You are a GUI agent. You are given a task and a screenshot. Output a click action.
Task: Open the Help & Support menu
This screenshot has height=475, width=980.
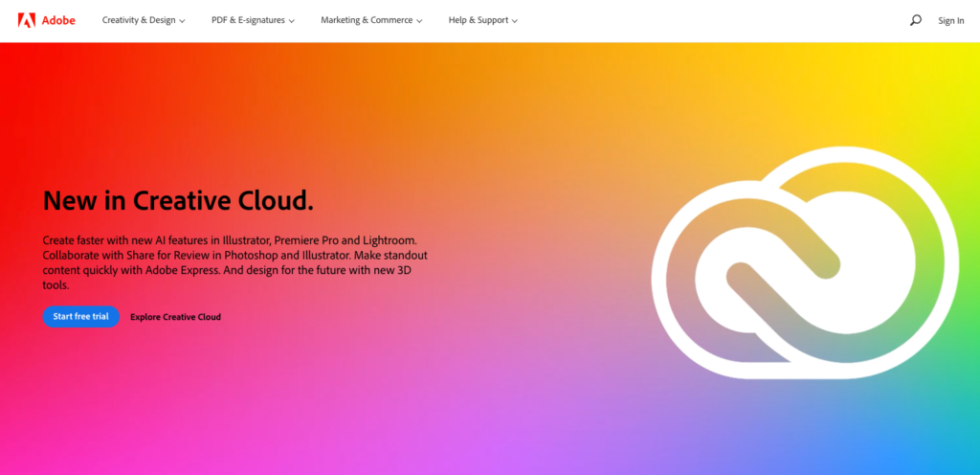coord(478,20)
